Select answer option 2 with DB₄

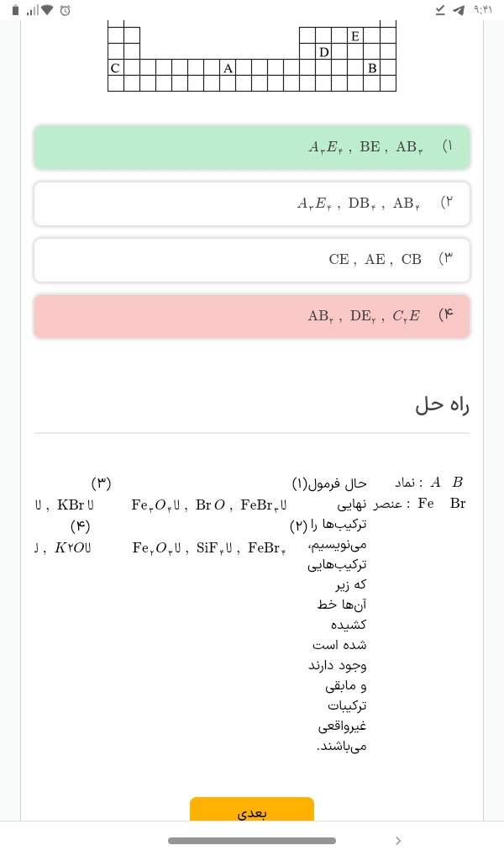pos(252,203)
